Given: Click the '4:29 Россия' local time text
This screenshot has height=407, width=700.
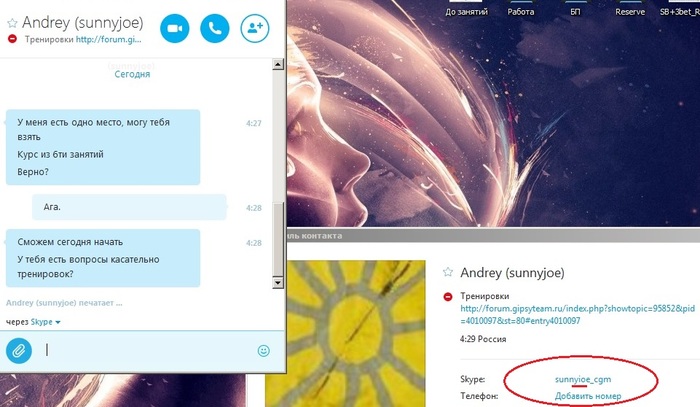Looking at the screenshot, I should 483,339.
